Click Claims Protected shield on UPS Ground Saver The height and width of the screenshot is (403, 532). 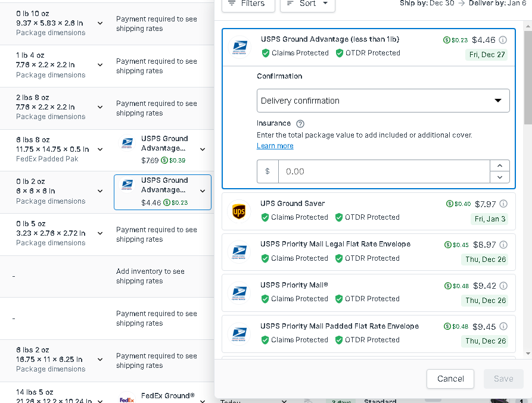(265, 217)
